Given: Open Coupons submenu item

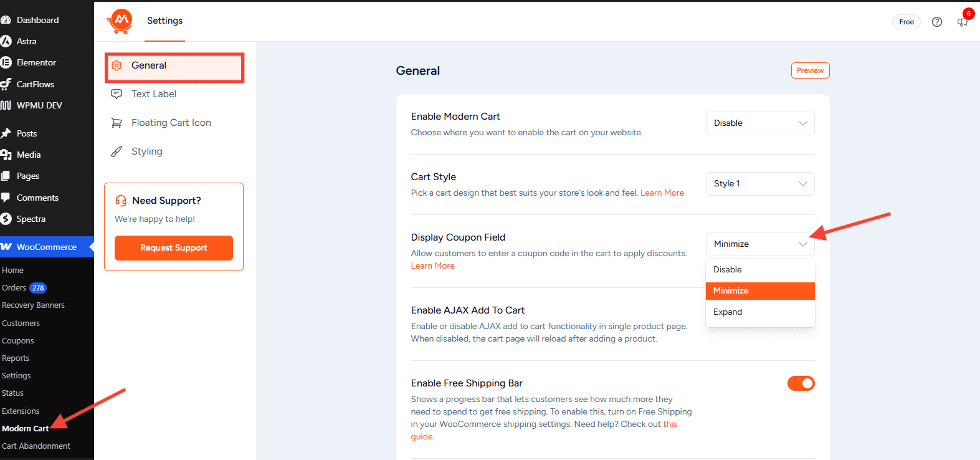Looking at the screenshot, I should (x=17, y=341).
